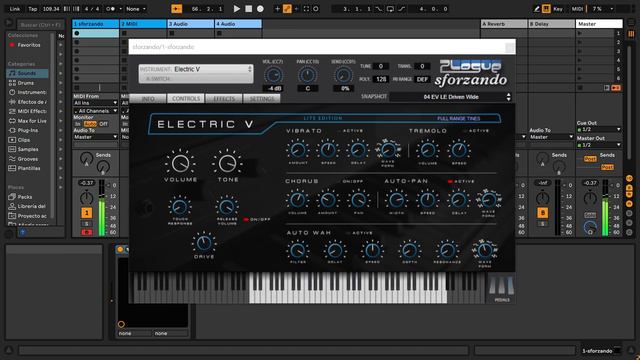Image resolution: width=640 pixels, height=360 pixels.
Task: Open the Samples category
Action: (27, 149)
